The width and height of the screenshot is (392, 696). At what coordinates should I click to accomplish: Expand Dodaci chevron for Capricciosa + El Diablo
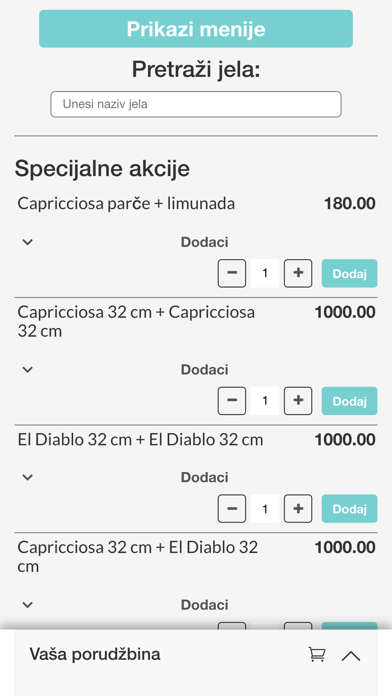(28, 605)
